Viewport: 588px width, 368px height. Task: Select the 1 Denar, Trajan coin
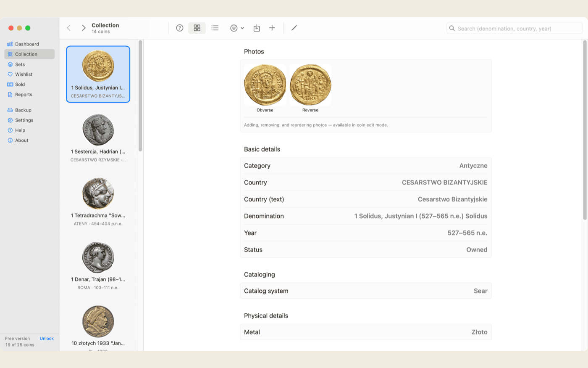point(98,266)
